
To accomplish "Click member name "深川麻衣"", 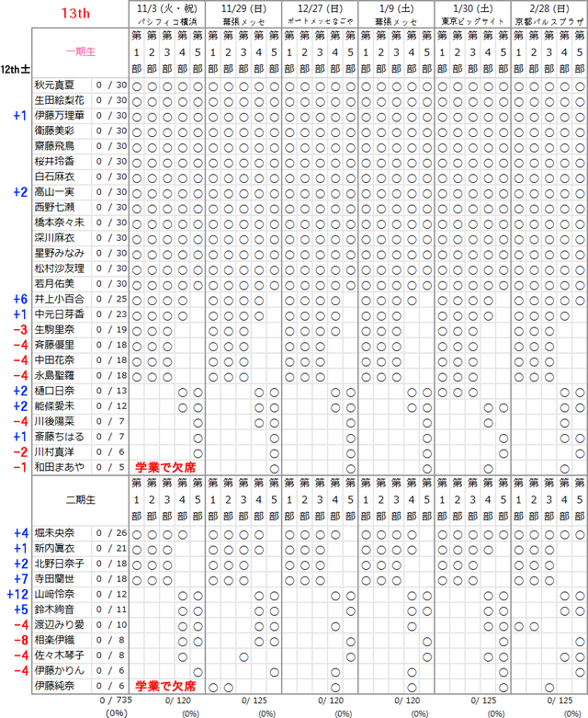I will pos(54,238).
